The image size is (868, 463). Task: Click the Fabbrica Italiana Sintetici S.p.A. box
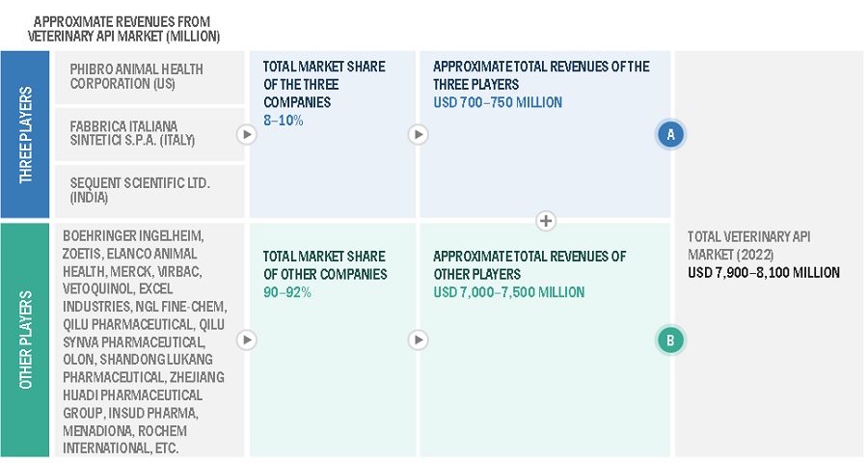click(x=148, y=133)
